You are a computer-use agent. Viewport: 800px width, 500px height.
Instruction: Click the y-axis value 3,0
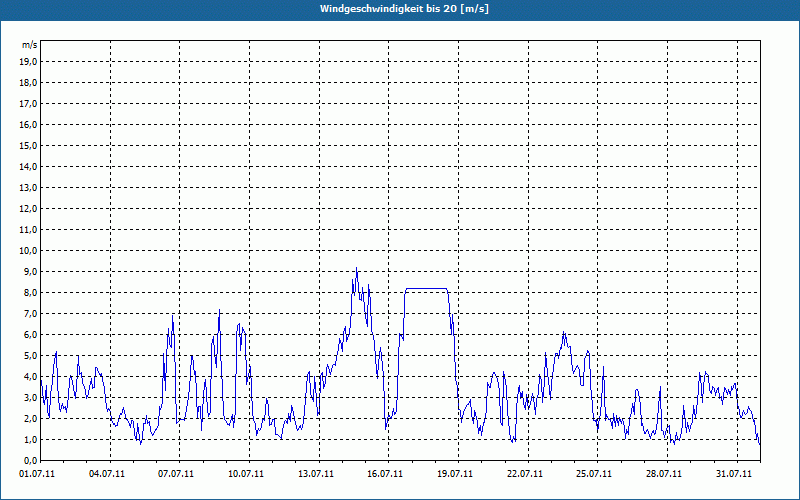pyautogui.click(x=30, y=397)
